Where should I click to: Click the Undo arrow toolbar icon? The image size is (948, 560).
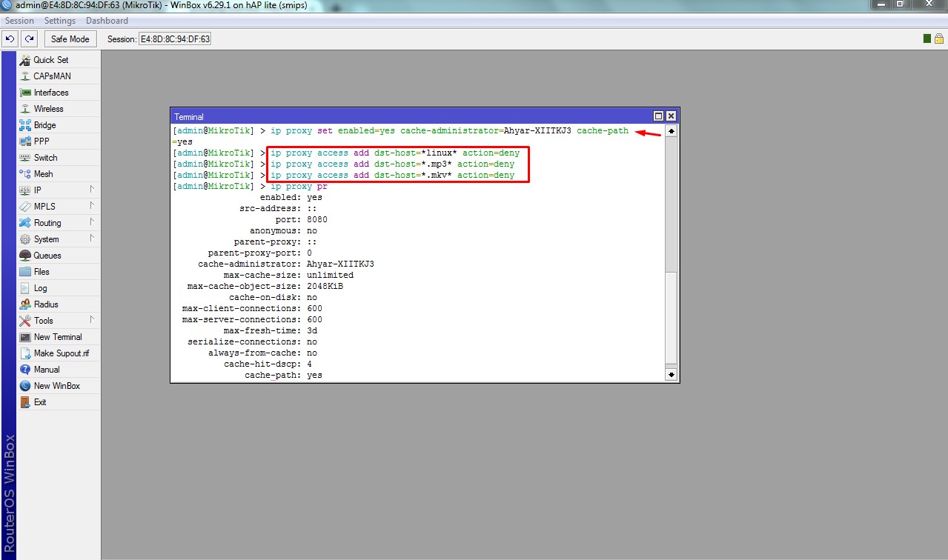pyautogui.click(x=10, y=39)
